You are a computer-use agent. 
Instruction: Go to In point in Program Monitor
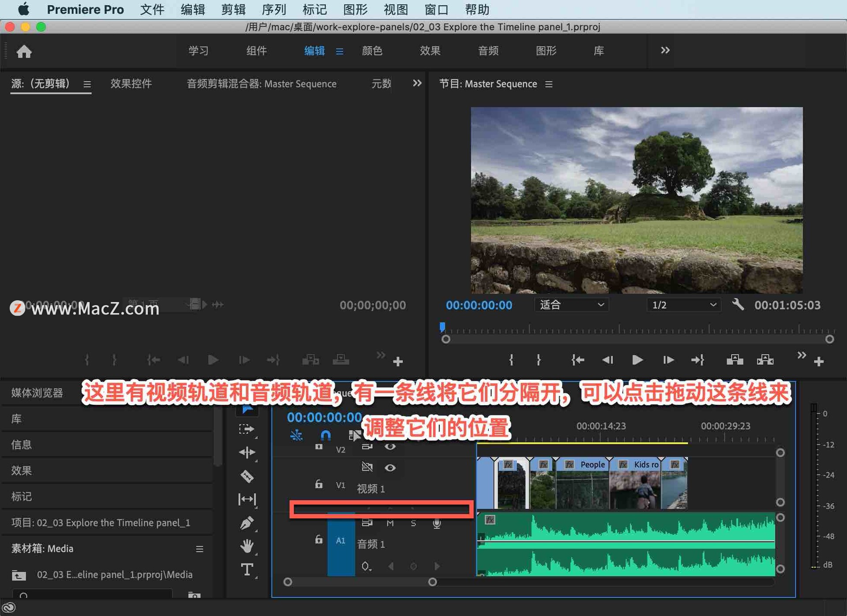click(577, 360)
